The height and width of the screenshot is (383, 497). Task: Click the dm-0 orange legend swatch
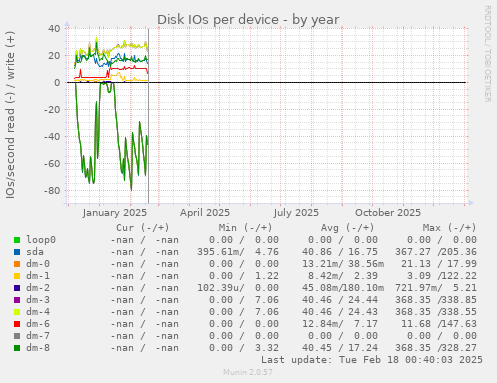pos(17,264)
